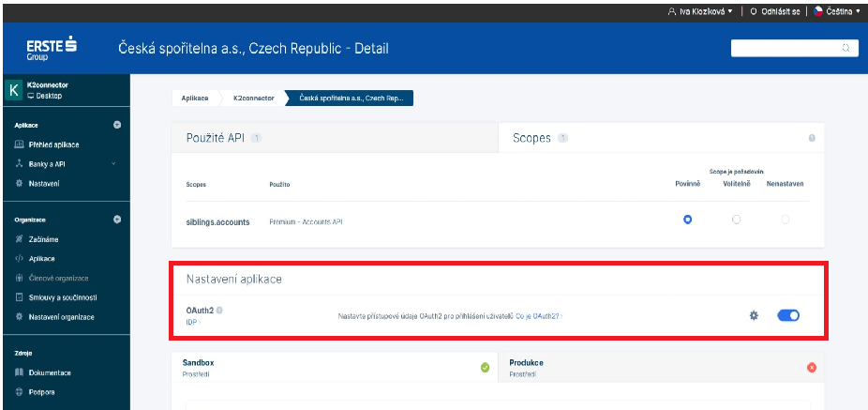Click the Erste Group logo
This screenshot has height=410, width=868.
click(x=51, y=48)
